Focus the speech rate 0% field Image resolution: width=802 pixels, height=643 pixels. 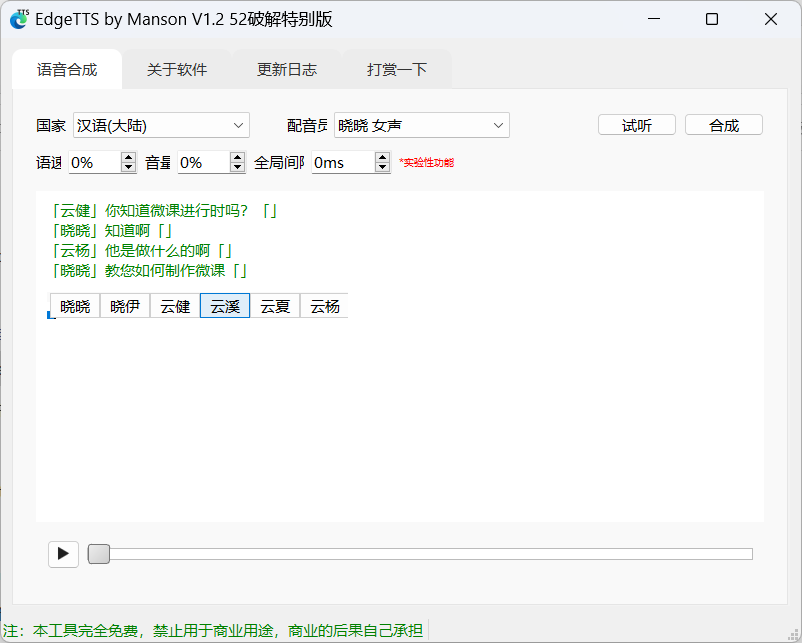coord(95,163)
